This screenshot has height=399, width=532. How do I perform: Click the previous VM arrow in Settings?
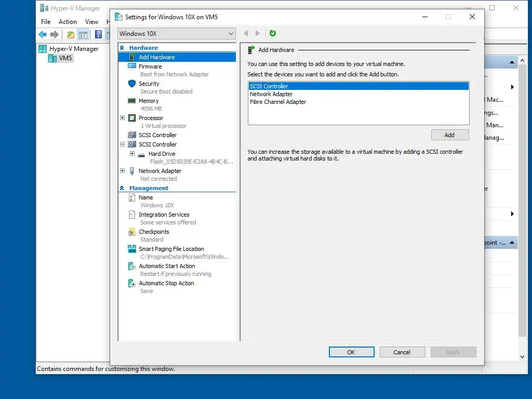point(246,33)
